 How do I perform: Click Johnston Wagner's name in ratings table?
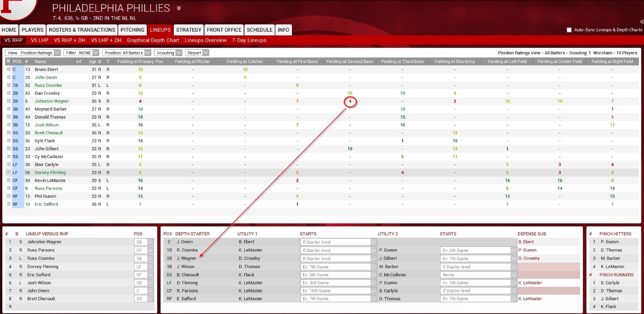pyautogui.click(x=52, y=101)
